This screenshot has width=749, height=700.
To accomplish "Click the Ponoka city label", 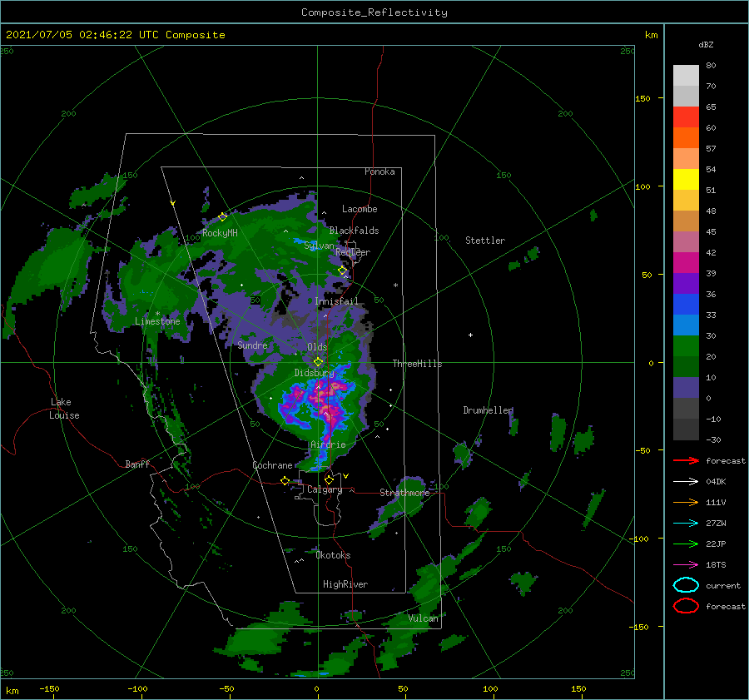I will pyautogui.click(x=379, y=171).
